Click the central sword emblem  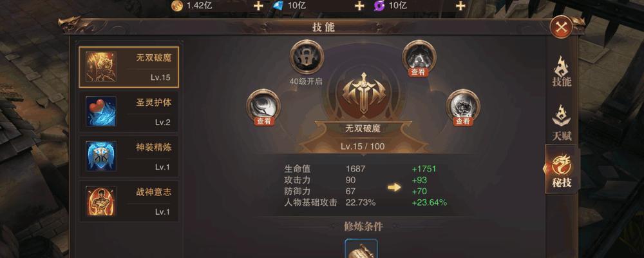[364, 93]
